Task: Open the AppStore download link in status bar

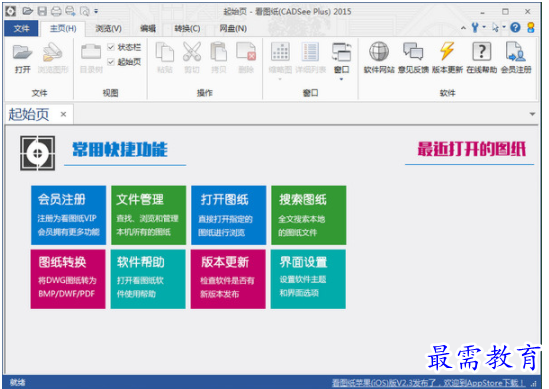Action: pyautogui.click(x=428, y=383)
